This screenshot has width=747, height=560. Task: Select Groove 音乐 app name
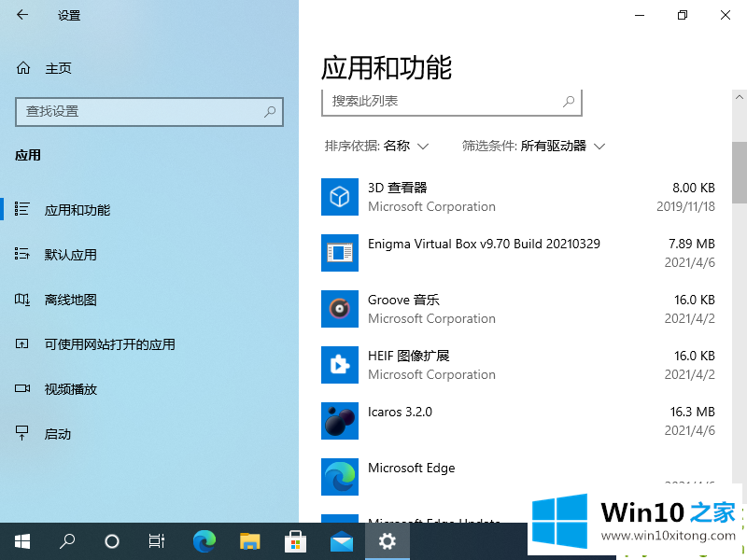point(403,300)
